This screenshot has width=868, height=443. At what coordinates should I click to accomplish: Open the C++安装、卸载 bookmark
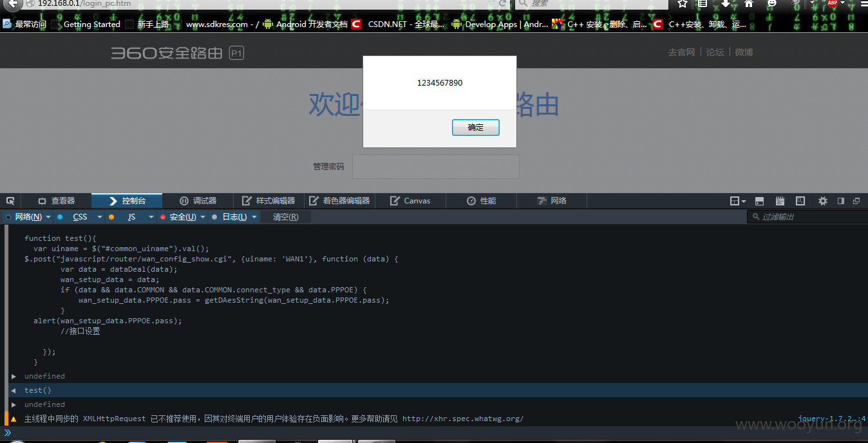pyautogui.click(x=700, y=24)
